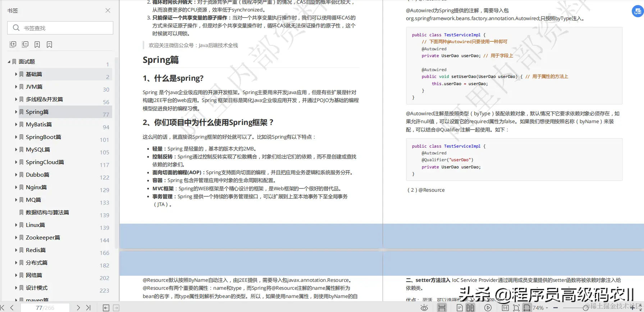Open the 网络篇 bookmark
Screen dimensions: 644x312
click(34, 275)
